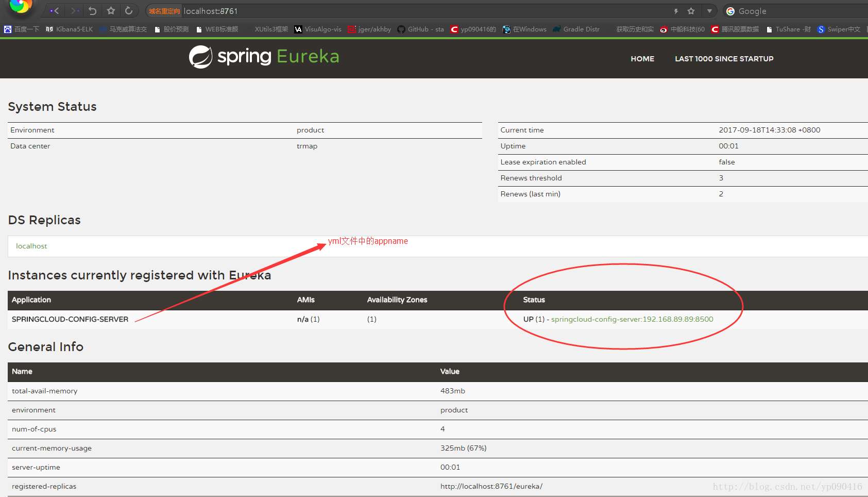Click the domain redirect badge in address bar
The image size is (868, 497).
pyautogui.click(x=164, y=11)
